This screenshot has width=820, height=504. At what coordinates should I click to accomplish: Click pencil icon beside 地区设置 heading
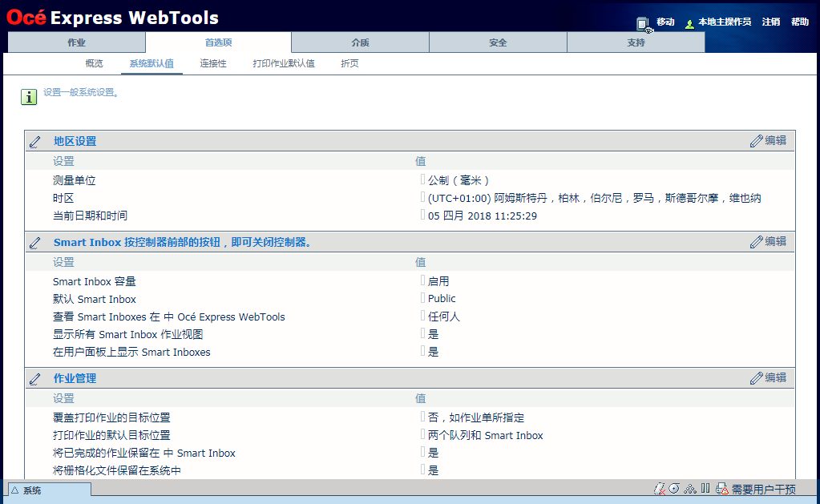coord(35,142)
